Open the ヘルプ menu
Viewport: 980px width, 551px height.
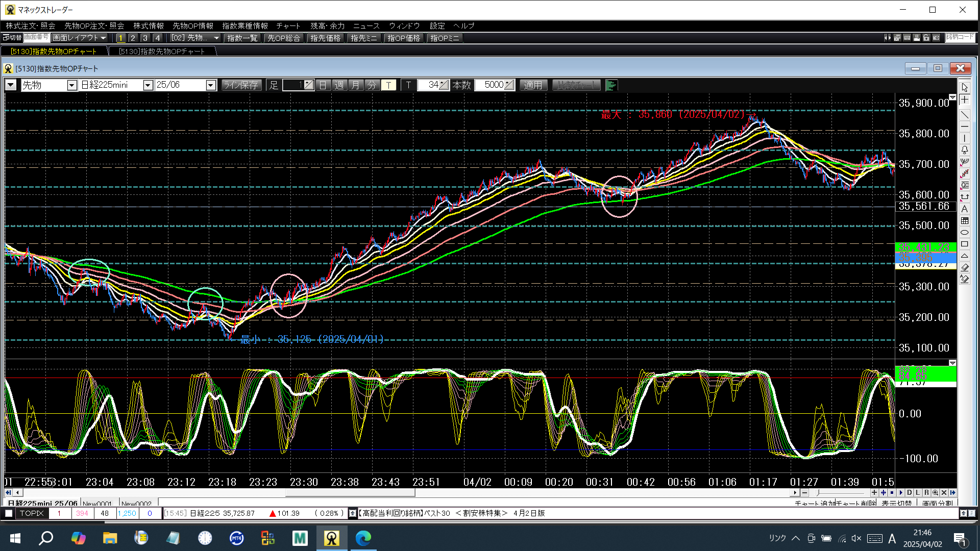point(463,26)
